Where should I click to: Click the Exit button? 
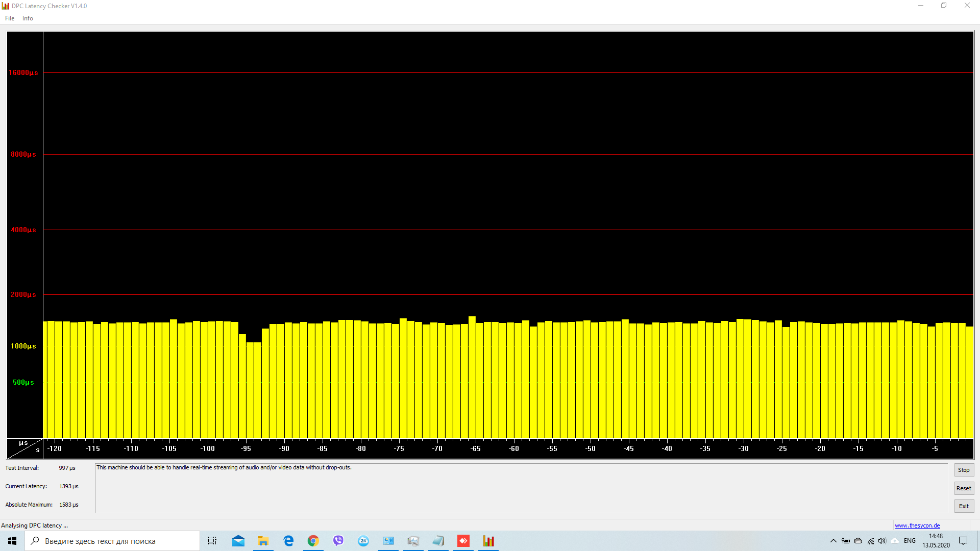(964, 506)
